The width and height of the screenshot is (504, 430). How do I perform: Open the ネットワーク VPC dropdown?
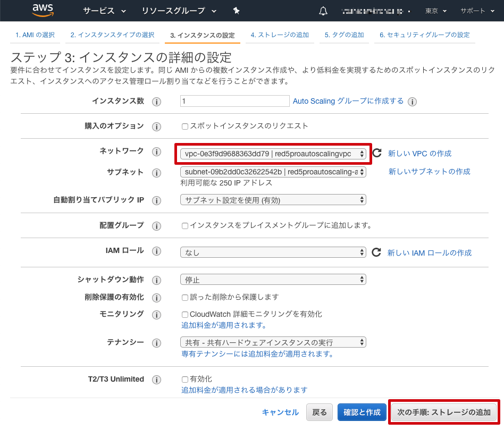click(x=273, y=154)
